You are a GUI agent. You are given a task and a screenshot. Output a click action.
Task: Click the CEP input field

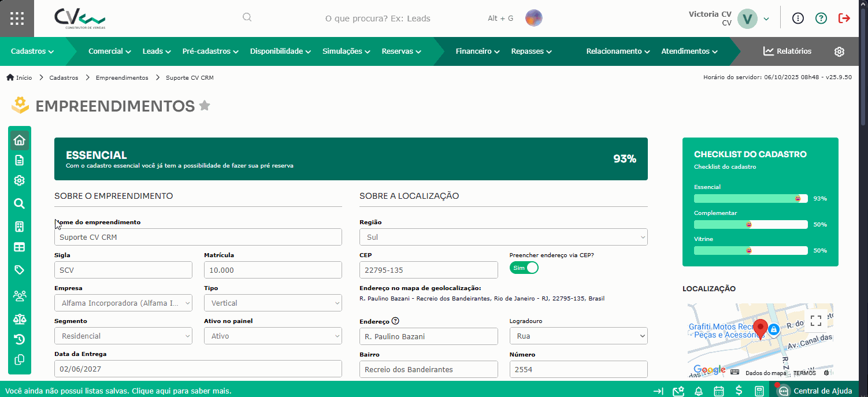click(x=429, y=270)
